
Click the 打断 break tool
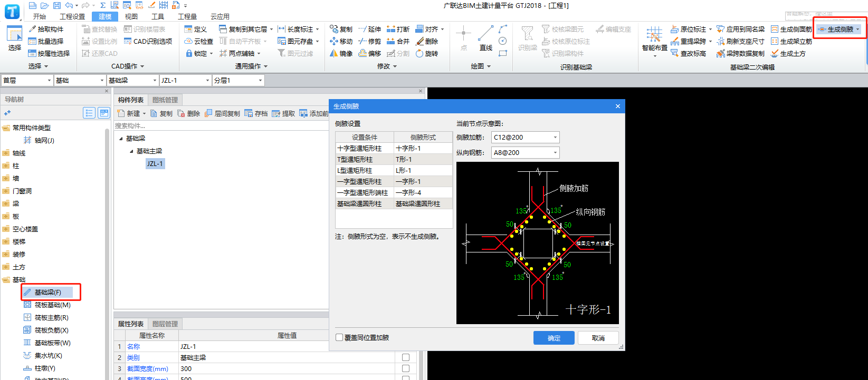tap(398, 29)
